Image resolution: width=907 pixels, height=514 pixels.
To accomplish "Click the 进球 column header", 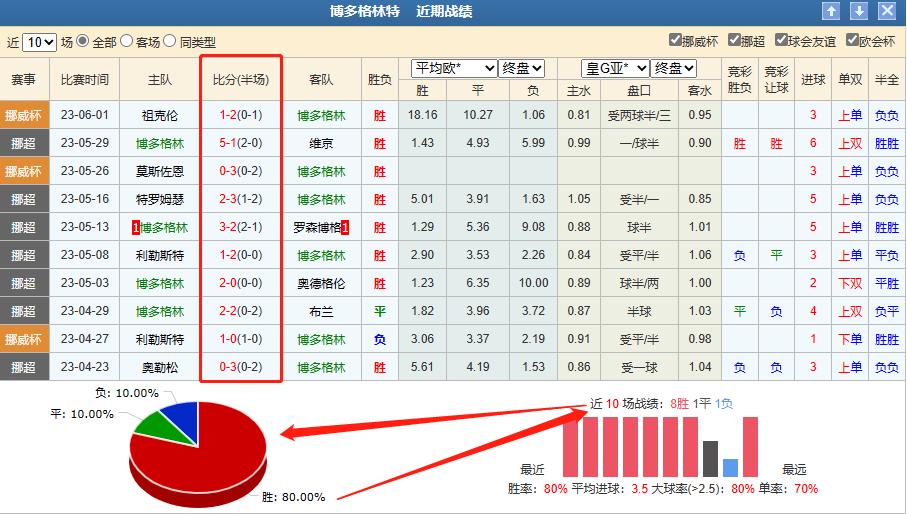I will (x=813, y=79).
